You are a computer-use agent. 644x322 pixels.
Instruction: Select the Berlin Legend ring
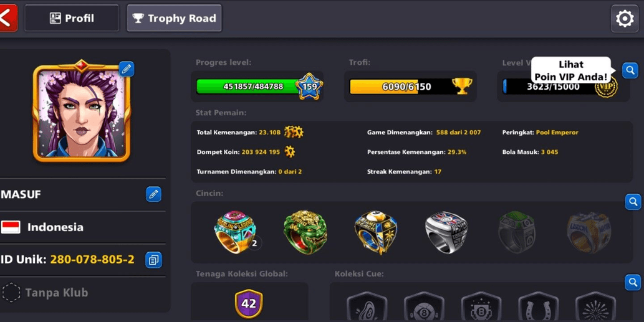point(235,232)
